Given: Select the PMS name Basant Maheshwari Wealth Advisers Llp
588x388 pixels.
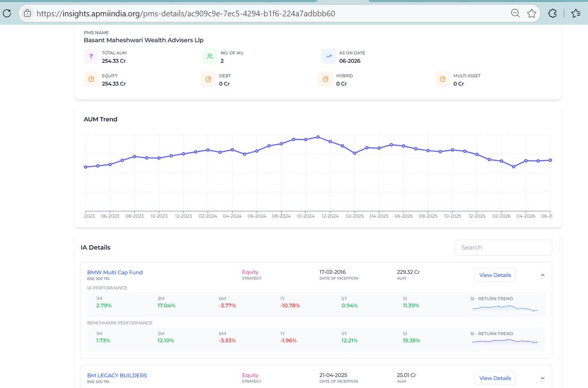Looking at the screenshot, I should [x=144, y=40].
